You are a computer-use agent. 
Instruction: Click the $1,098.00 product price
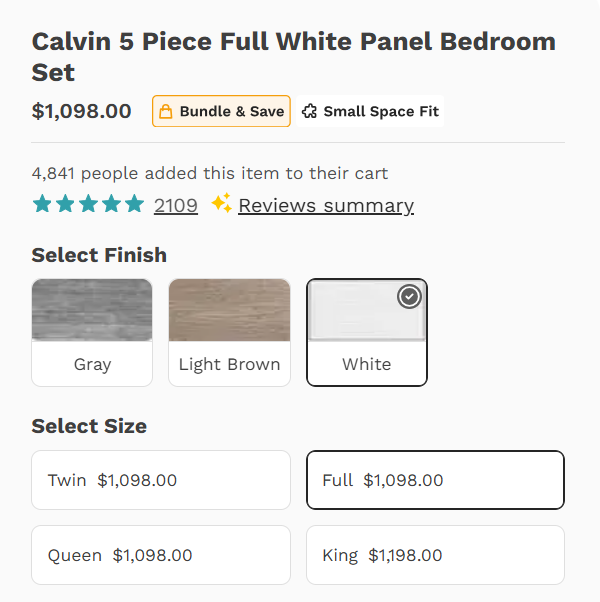82,111
